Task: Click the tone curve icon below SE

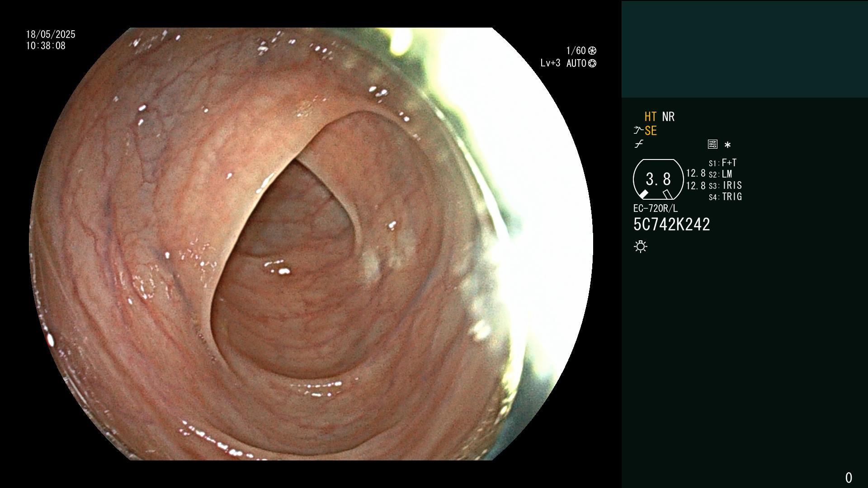Action: (639, 144)
